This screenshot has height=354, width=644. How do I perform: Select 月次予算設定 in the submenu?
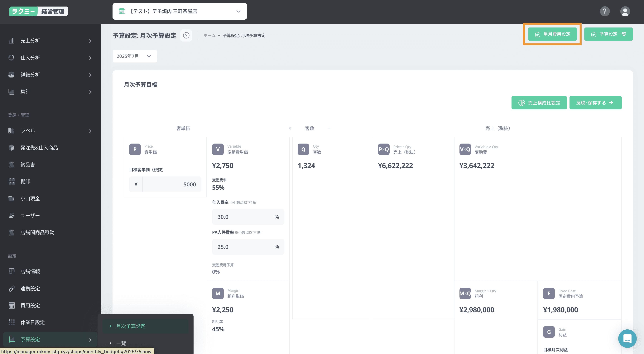pos(131,326)
